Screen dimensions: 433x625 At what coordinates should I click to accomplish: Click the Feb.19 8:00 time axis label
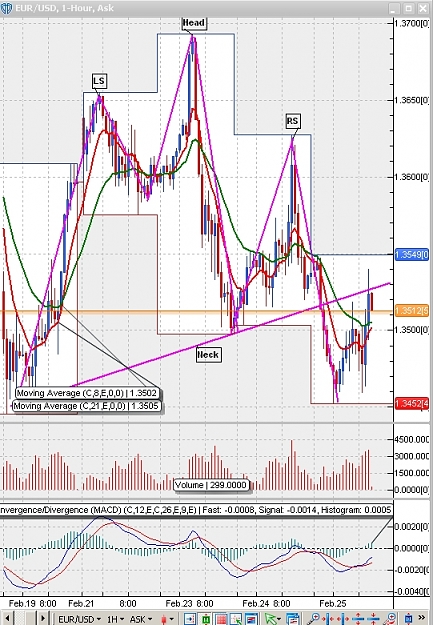pyautogui.click(x=32, y=603)
